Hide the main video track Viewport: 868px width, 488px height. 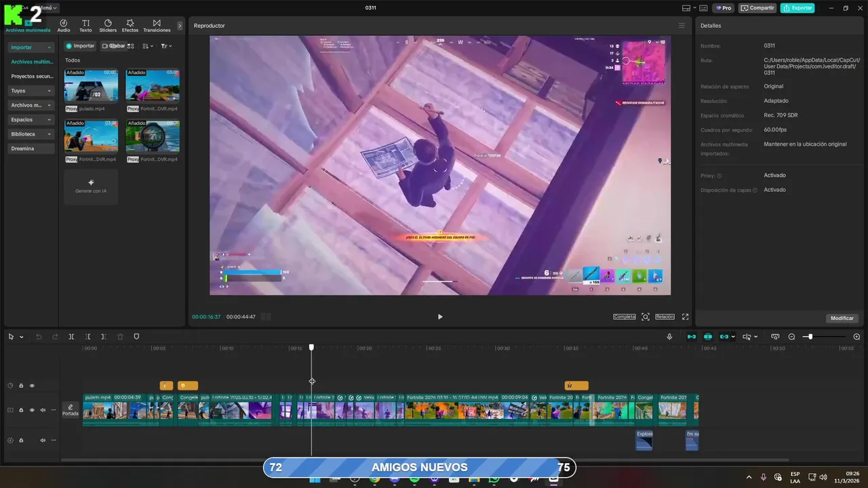32,410
